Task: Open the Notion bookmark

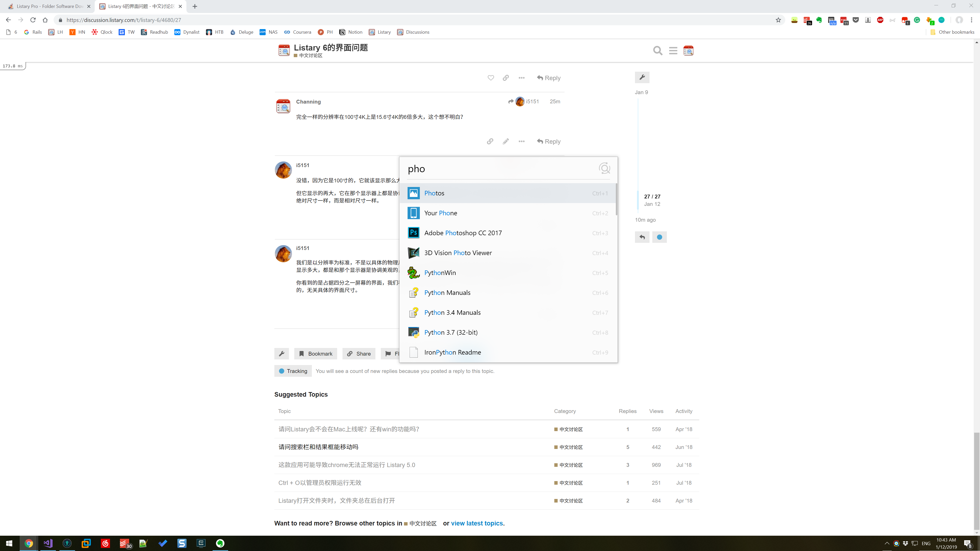Action: 350,32
